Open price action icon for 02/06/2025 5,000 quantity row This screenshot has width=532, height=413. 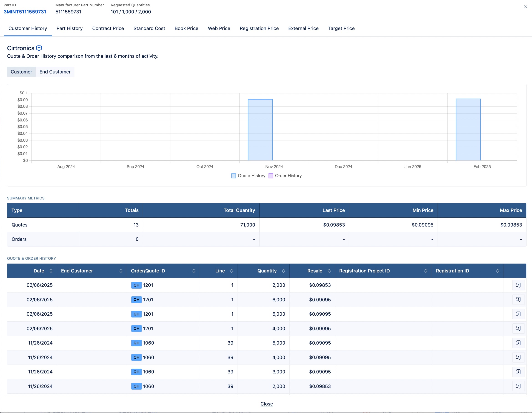tap(518, 314)
